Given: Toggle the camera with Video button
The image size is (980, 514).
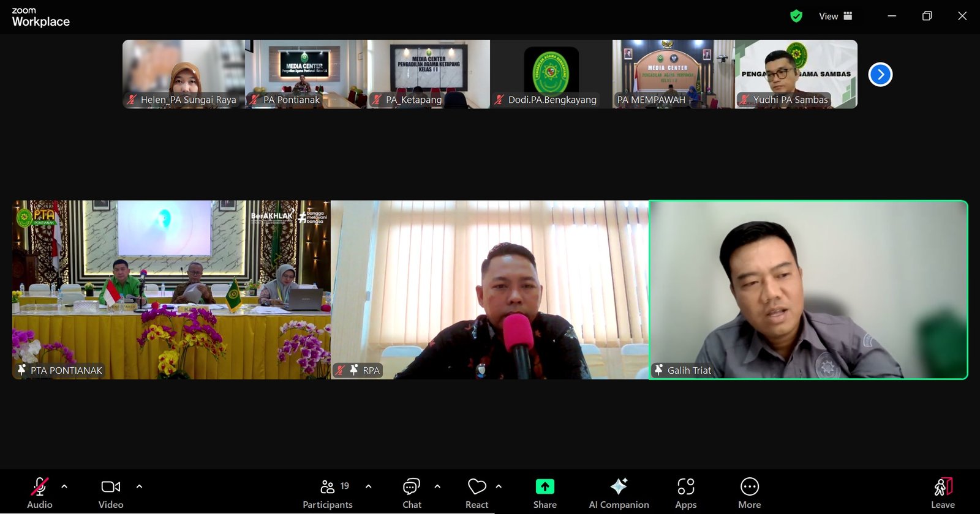Looking at the screenshot, I should pos(111,493).
